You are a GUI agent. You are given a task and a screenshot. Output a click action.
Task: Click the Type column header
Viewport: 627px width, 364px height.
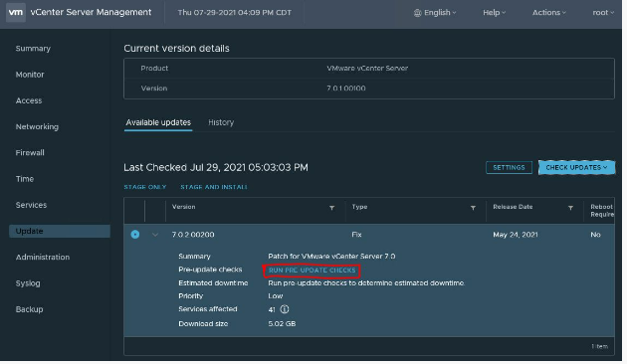pyautogui.click(x=359, y=207)
